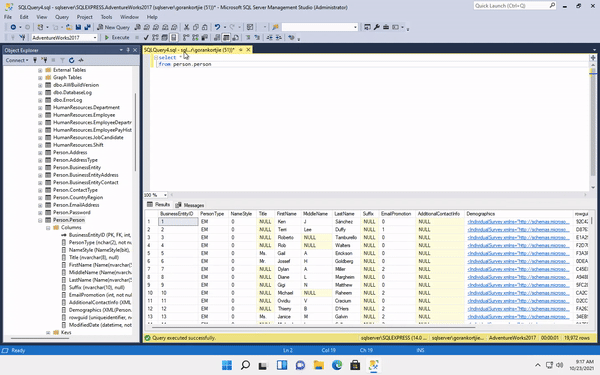600x375 pixels.
Task: Click the wrench Properties icon
Action: click(x=377, y=27)
